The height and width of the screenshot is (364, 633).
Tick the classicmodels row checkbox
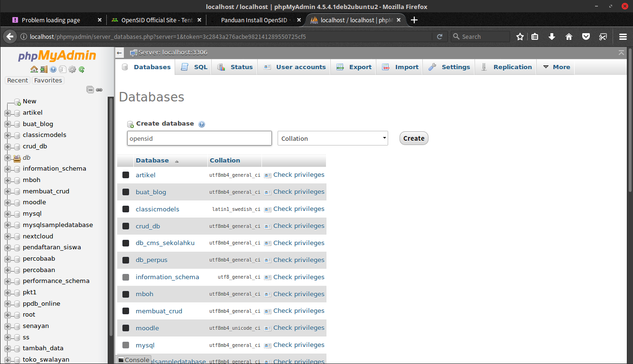coord(125,209)
